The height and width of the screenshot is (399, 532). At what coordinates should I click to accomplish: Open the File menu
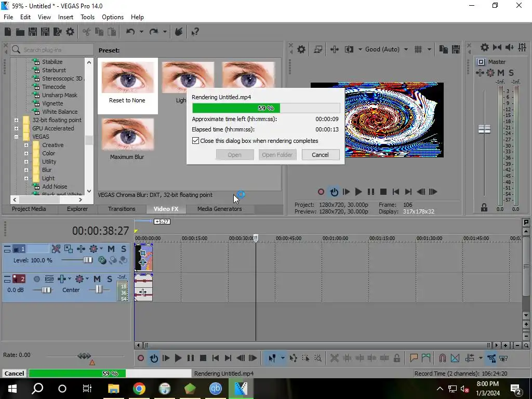pyautogui.click(x=8, y=17)
